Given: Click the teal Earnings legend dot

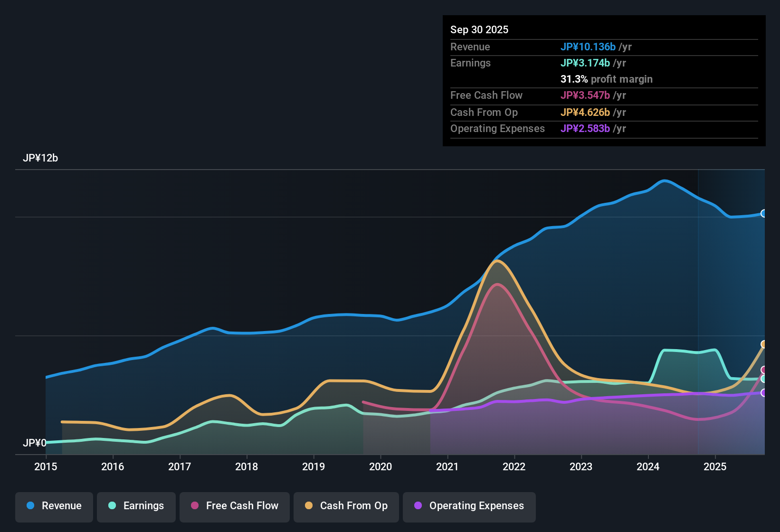Looking at the screenshot, I should point(112,505).
